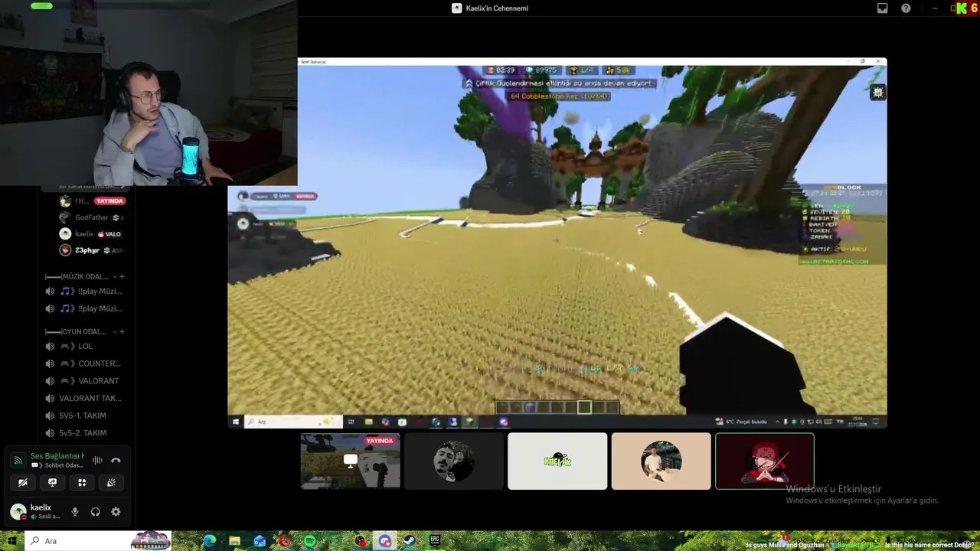Click the kaelix user avatar at bottom
The image size is (980, 551).
[x=18, y=511]
